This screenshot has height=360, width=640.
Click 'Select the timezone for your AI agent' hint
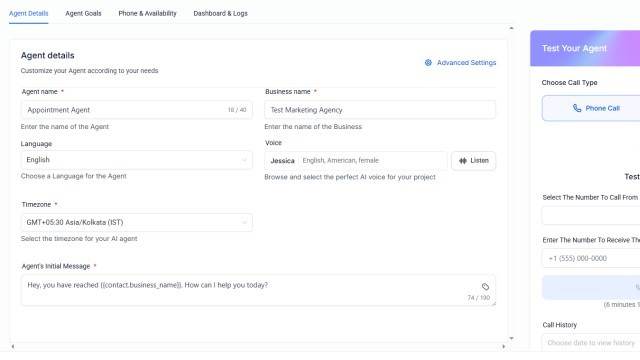point(79,239)
